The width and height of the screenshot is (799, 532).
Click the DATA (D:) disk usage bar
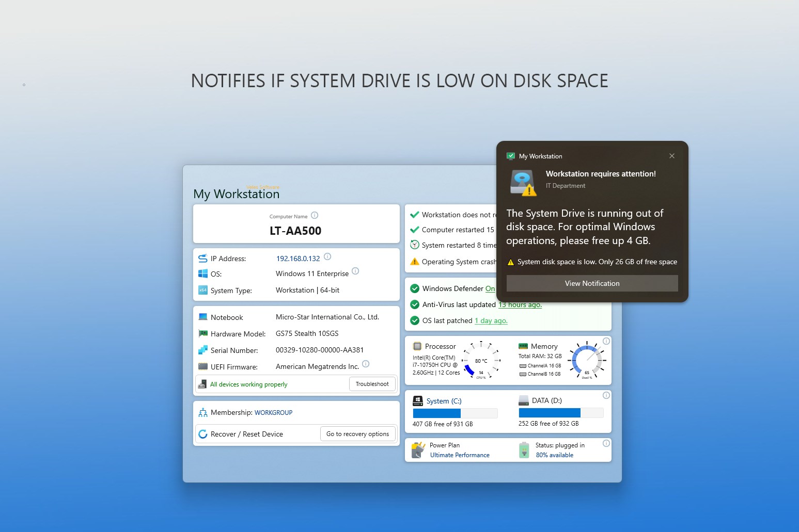click(x=561, y=413)
